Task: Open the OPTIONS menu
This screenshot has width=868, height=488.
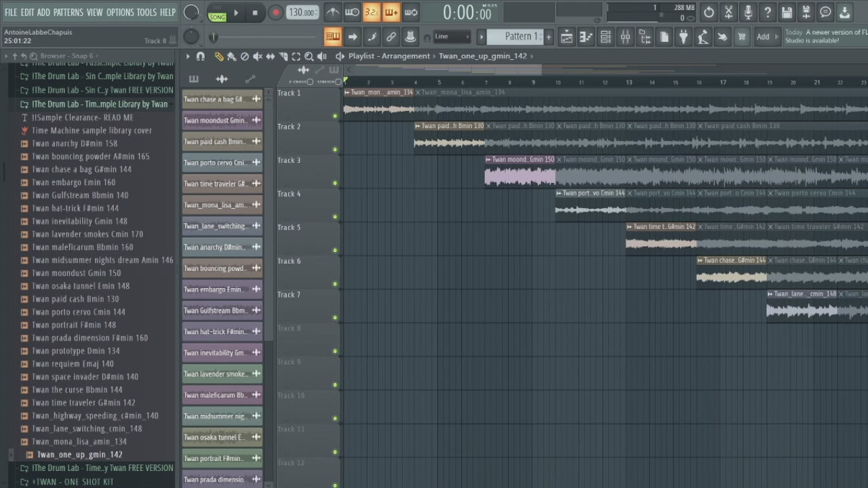Action: point(120,12)
